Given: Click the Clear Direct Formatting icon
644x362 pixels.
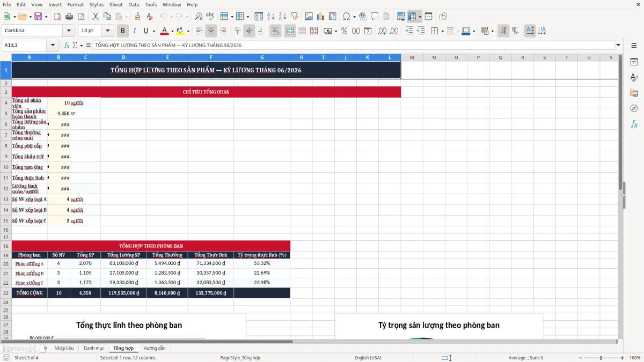Looking at the screenshot, I should point(150,17).
